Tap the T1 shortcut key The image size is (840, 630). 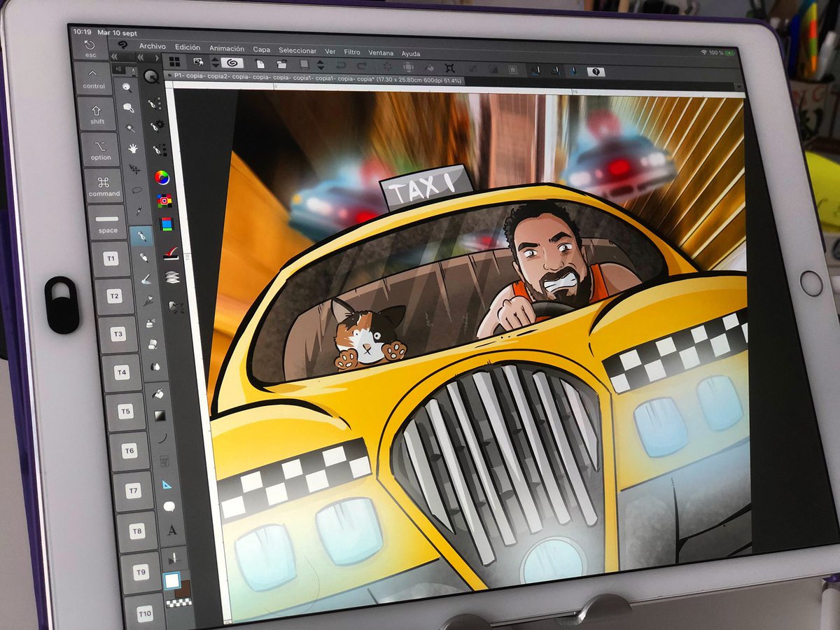coord(111,259)
